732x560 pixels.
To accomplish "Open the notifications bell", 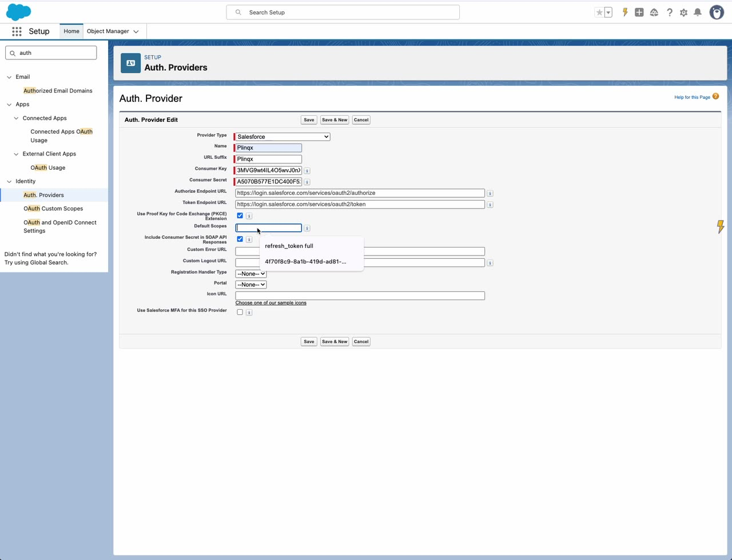I will 698,12.
